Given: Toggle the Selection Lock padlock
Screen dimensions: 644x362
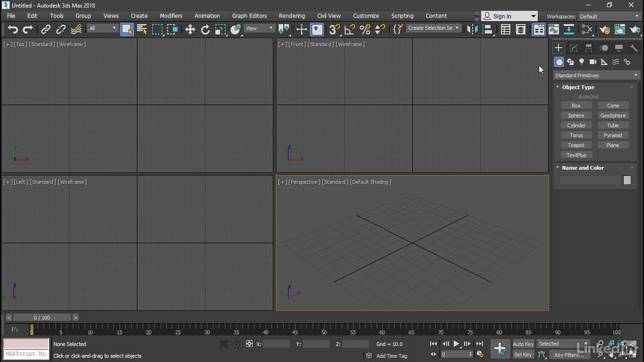Looking at the screenshot, I should [x=236, y=344].
